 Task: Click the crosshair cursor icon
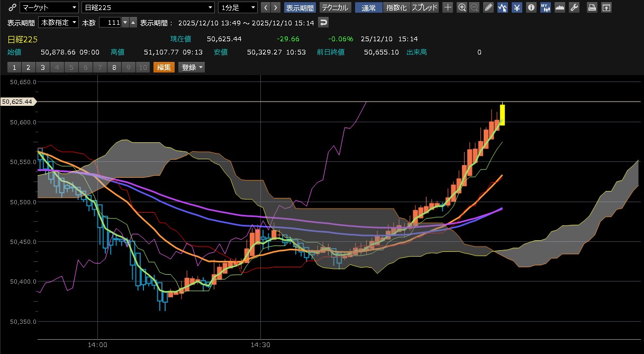pos(448,7)
